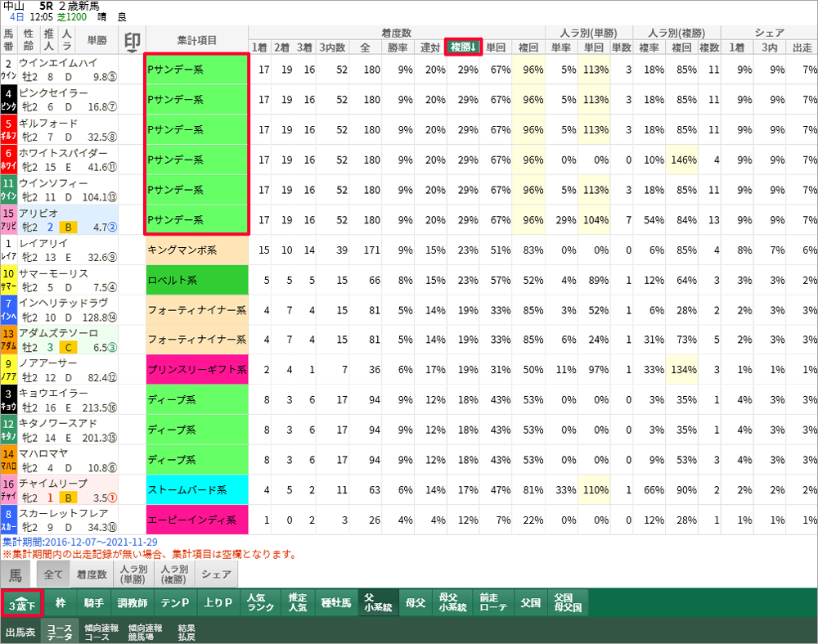818x644 pixels.
Task: Click horse name ウインエイムハイ
Action: click(58, 63)
